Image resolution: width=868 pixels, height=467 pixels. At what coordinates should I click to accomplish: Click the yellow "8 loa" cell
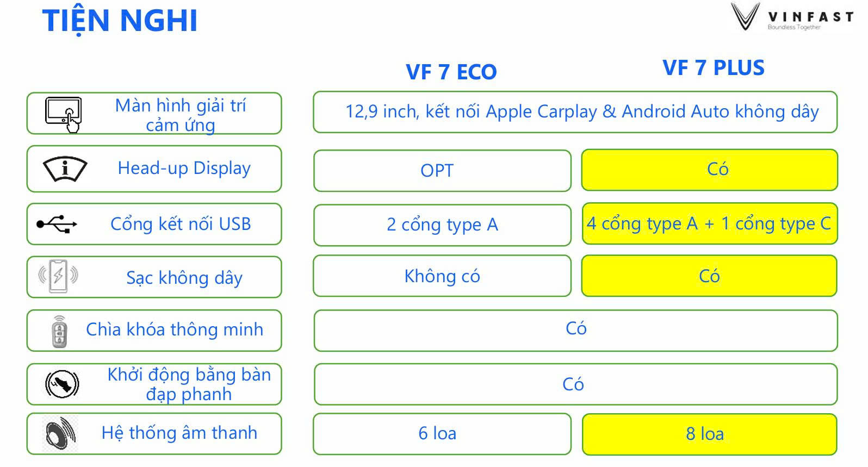click(709, 434)
